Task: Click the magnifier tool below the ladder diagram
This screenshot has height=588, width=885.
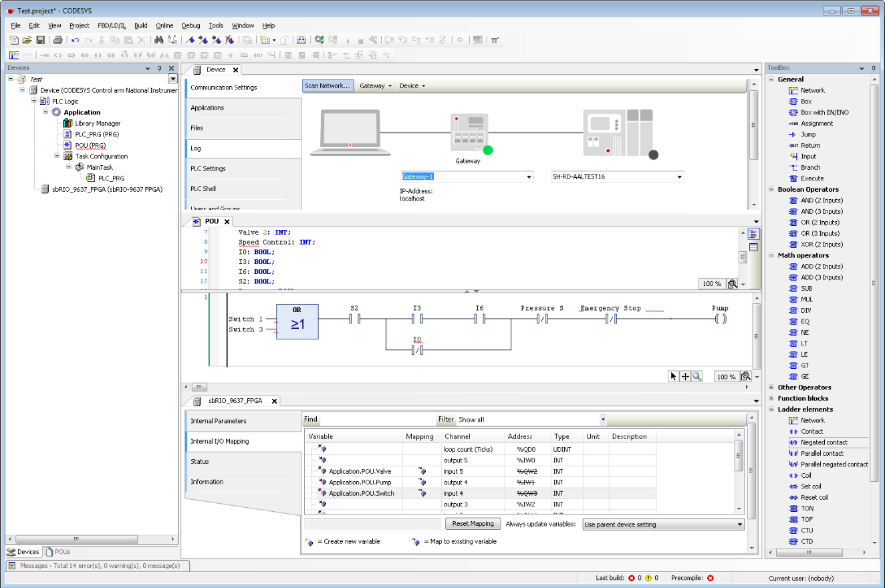Action: click(x=697, y=377)
